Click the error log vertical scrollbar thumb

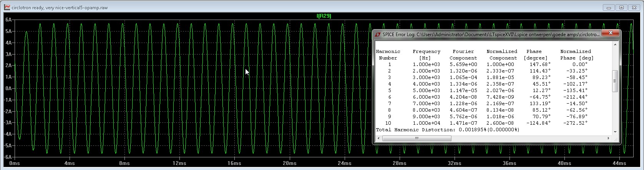point(615,81)
